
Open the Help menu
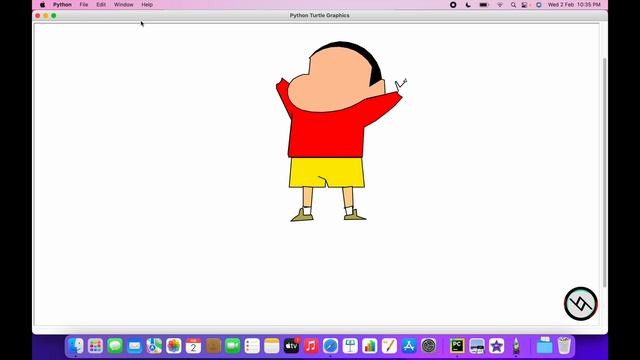(x=147, y=5)
